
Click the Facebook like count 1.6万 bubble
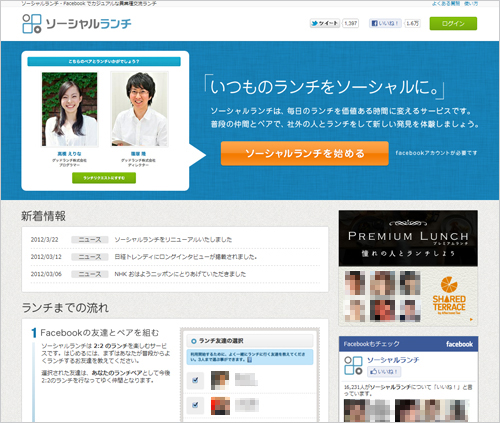coord(412,23)
